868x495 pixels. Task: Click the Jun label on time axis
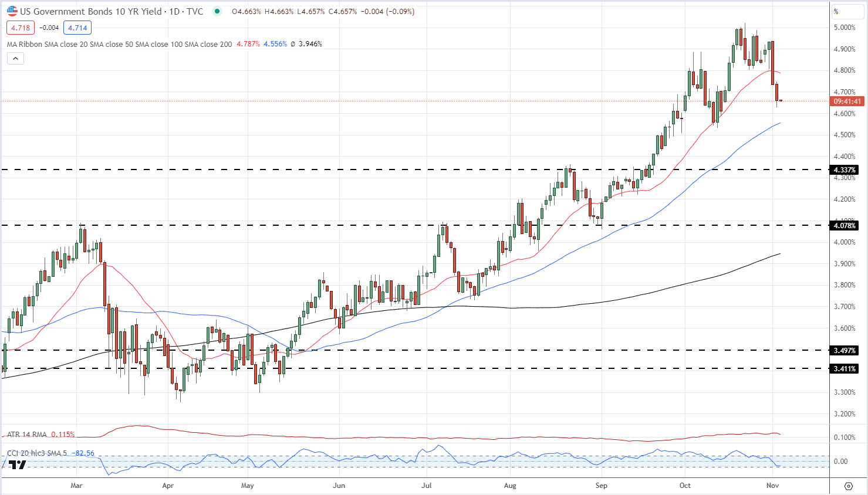tap(339, 486)
